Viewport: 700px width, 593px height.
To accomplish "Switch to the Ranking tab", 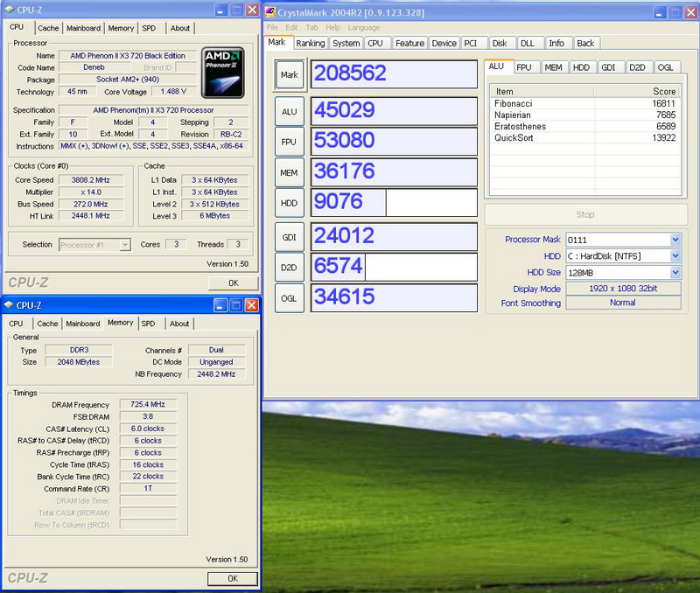I will (310, 43).
